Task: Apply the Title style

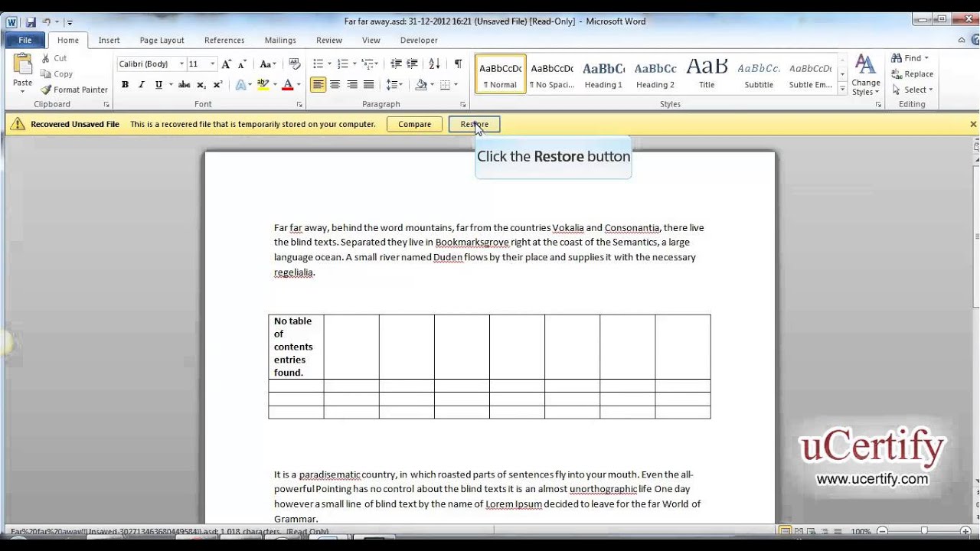Action: pyautogui.click(x=707, y=74)
